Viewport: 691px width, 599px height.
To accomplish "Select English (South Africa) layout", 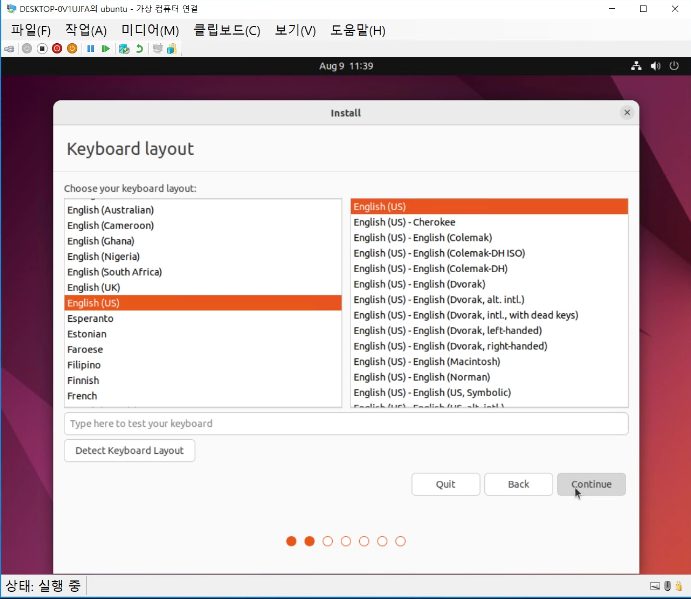I will pyautogui.click(x=203, y=272).
